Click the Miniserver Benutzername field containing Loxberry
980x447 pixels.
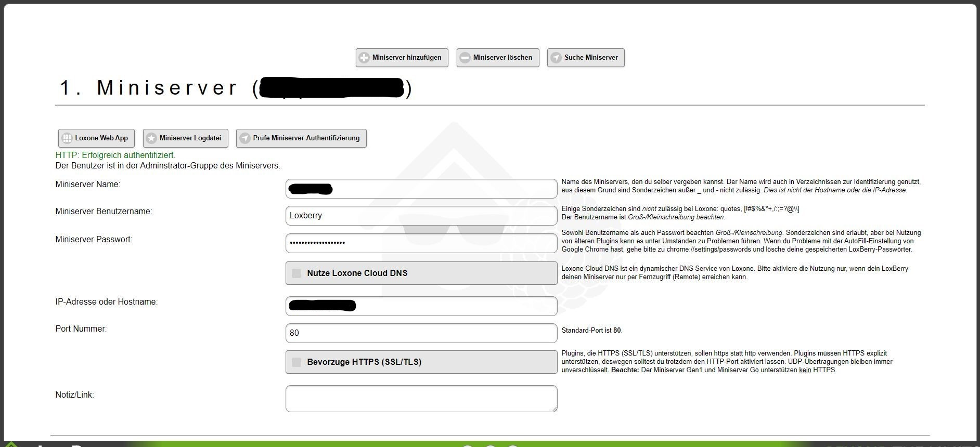pyautogui.click(x=421, y=216)
